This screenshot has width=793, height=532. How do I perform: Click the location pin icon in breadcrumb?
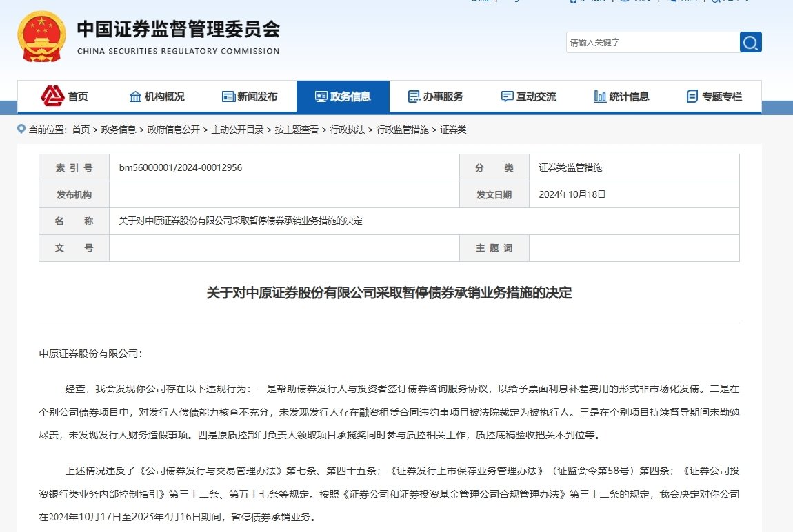[x=21, y=129]
